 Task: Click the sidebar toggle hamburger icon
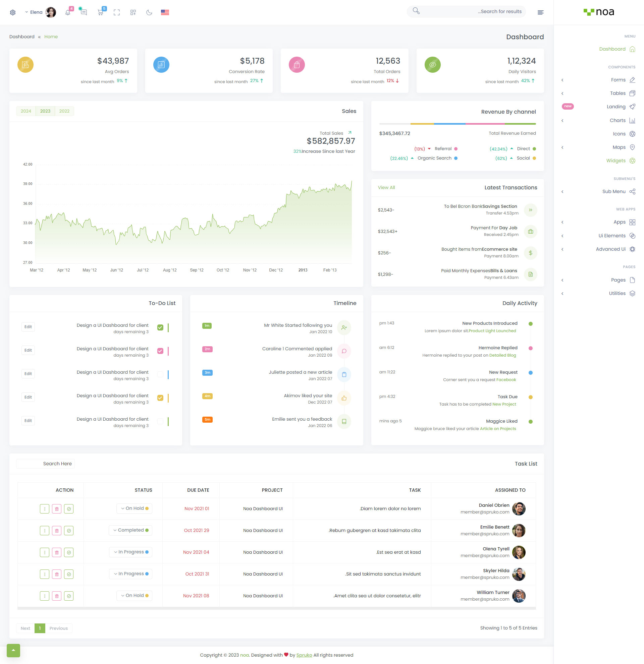point(541,12)
